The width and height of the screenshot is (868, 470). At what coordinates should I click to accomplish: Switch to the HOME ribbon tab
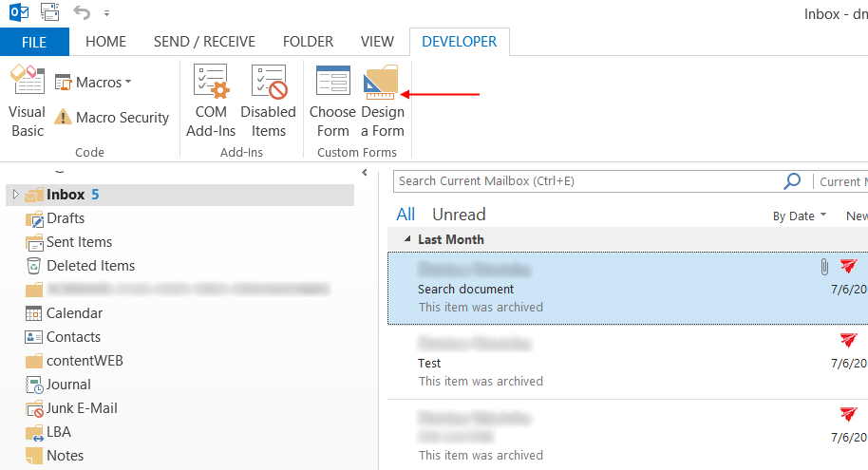(x=105, y=42)
